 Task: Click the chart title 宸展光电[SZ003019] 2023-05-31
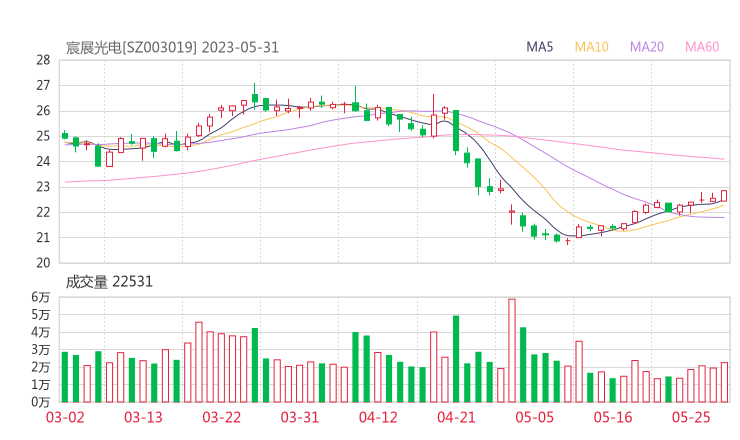tap(172, 48)
